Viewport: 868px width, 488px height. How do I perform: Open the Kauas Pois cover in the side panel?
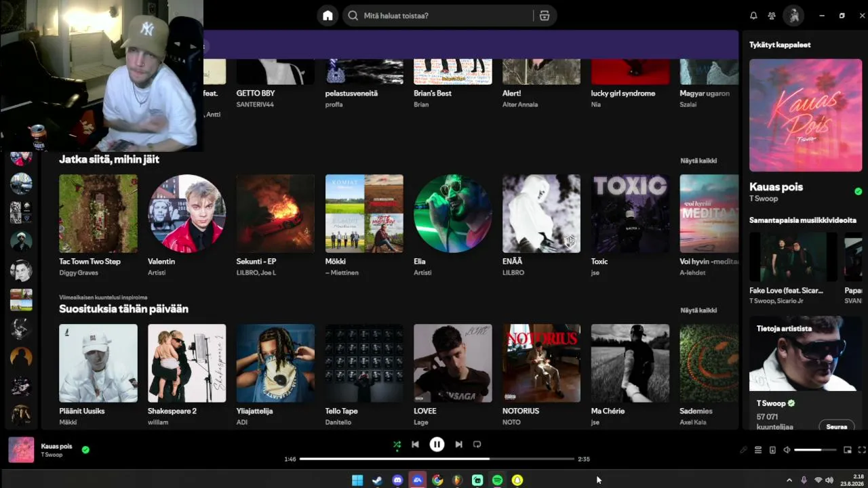click(806, 115)
